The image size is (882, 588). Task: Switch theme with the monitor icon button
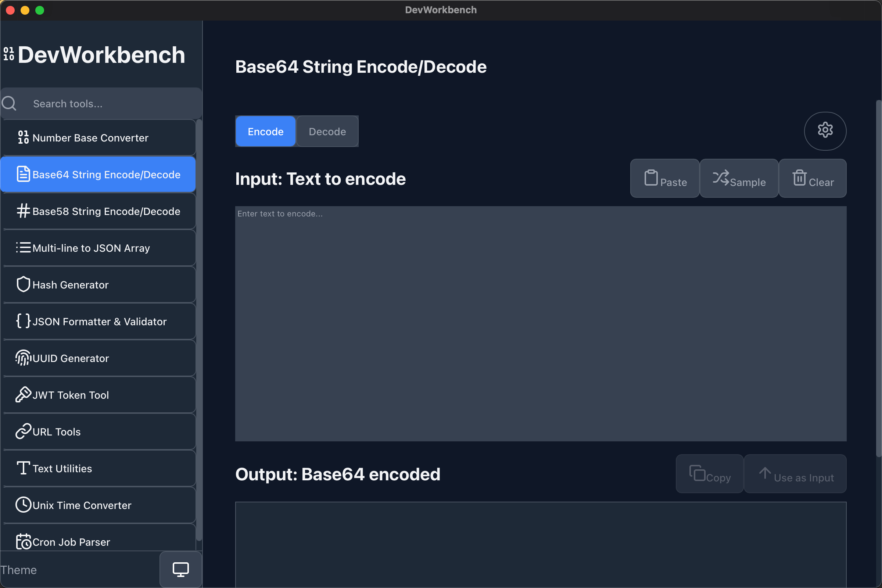pos(181,570)
